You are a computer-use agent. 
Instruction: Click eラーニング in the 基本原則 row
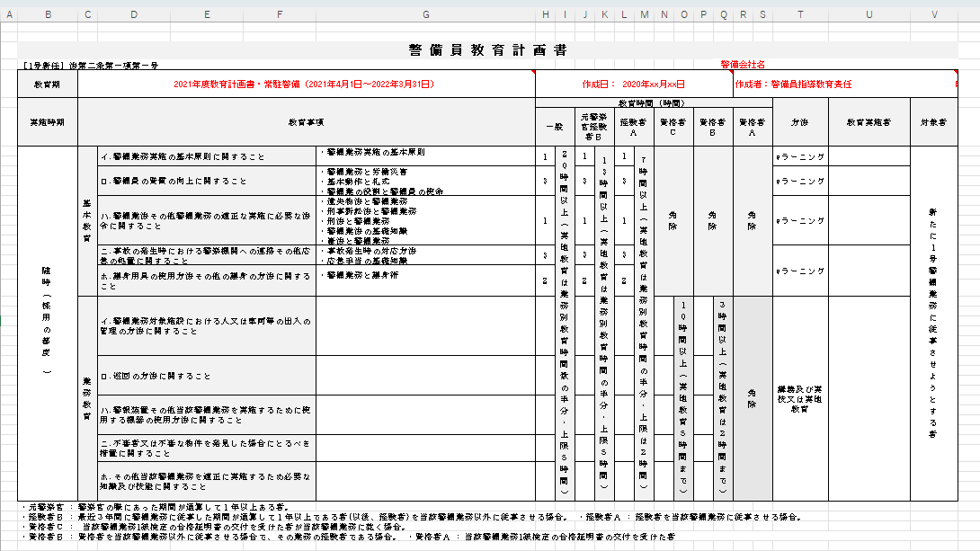point(800,156)
